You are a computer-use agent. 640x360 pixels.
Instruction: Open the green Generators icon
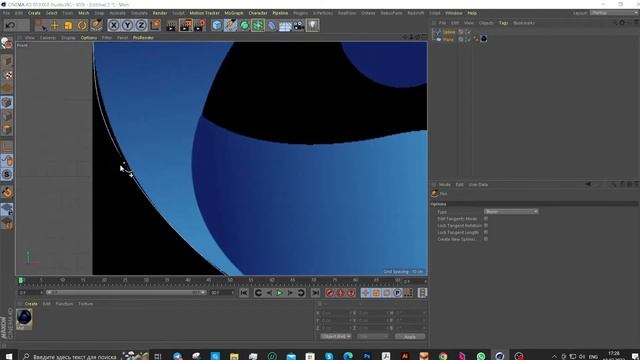(244, 25)
